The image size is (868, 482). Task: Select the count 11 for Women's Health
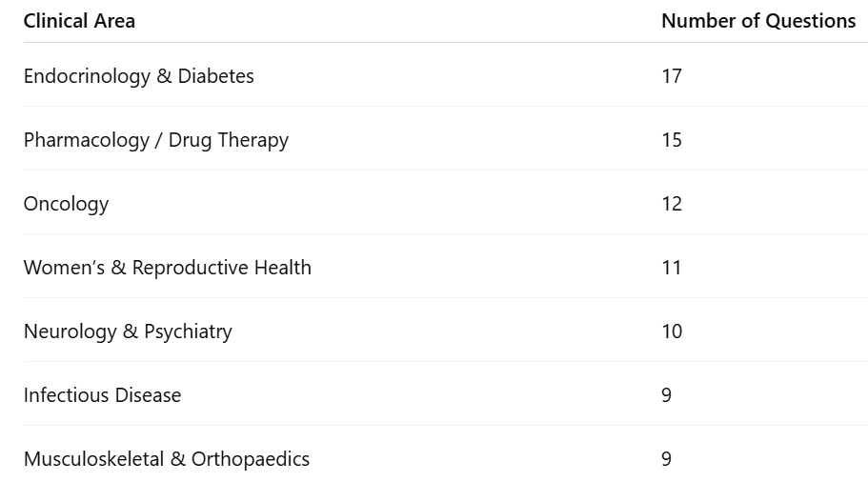(672, 268)
